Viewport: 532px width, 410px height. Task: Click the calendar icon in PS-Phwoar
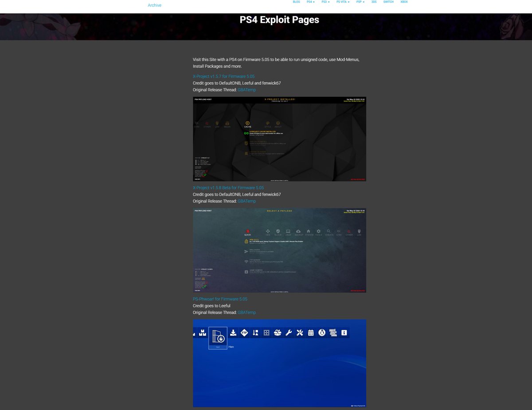(x=311, y=333)
